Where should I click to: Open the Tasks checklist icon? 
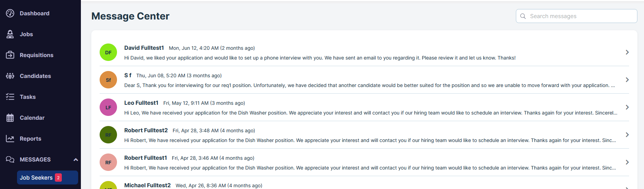pyautogui.click(x=10, y=97)
